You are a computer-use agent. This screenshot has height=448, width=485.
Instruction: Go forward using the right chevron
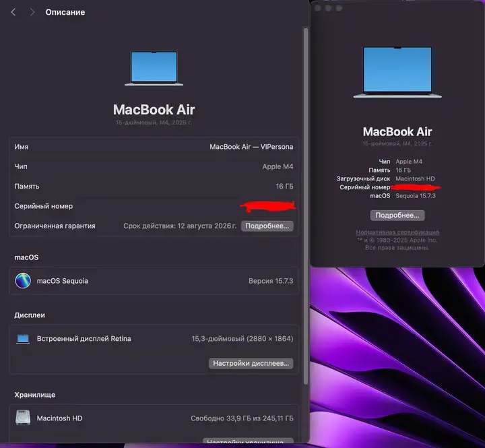[x=32, y=12]
